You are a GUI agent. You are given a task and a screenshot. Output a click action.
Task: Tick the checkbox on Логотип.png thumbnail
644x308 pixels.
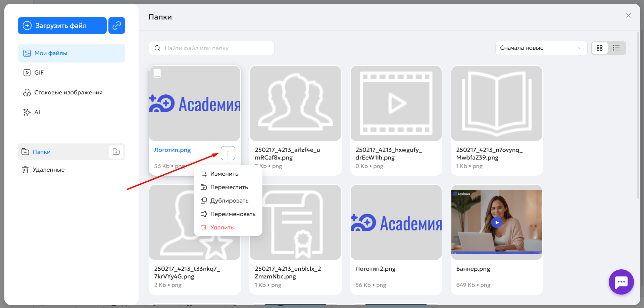157,73
